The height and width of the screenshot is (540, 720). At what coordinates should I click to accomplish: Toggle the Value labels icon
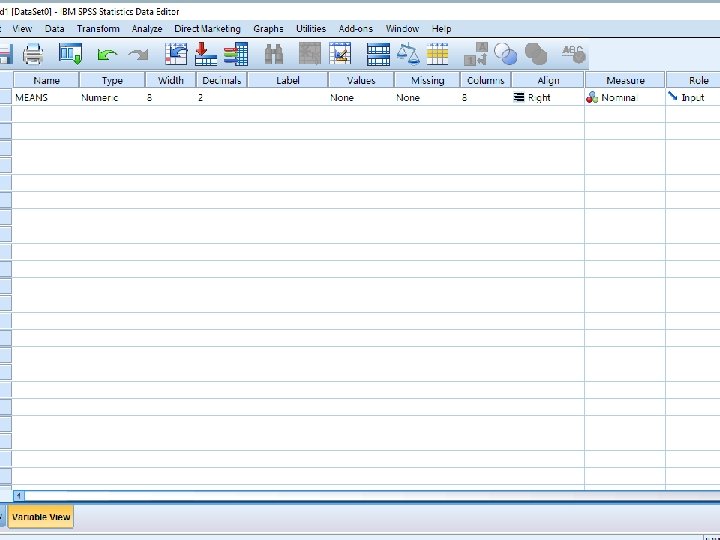click(476, 54)
